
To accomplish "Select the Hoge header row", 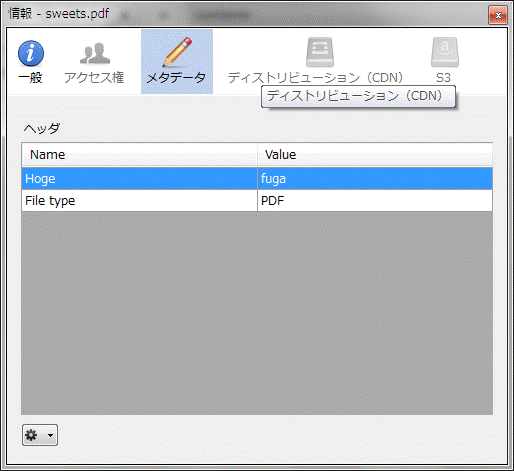I will coord(257,179).
